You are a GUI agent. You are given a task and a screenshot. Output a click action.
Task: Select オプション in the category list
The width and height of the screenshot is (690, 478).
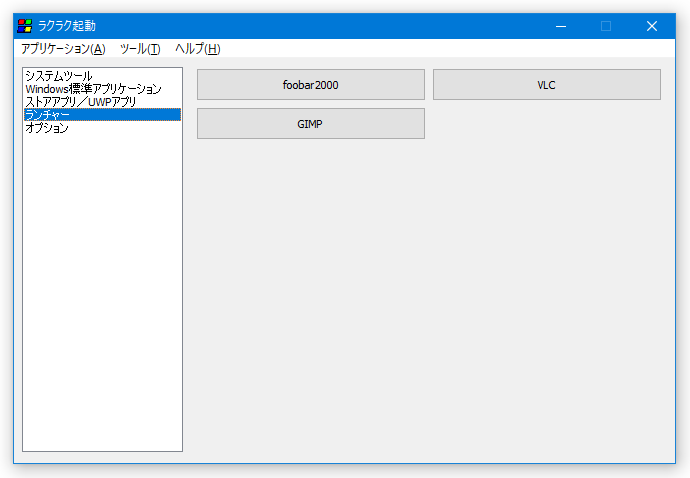click(102, 128)
